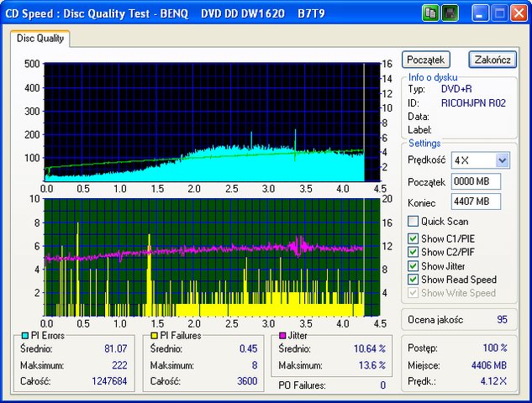The width and height of the screenshot is (532, 403).
Task: Click the green copy-to-clipboard icon in title bar
Action: pos(430,13)
